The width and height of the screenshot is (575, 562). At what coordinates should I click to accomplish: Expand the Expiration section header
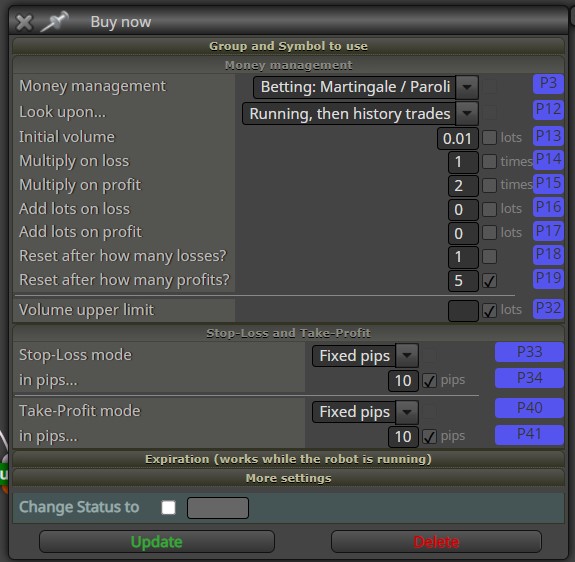(288, 459)
